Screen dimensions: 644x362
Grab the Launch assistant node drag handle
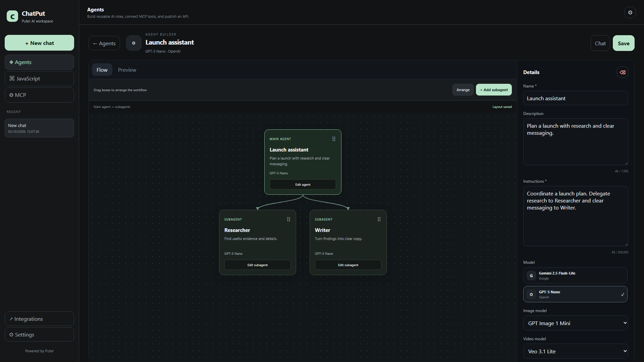(x=334, y=139)
